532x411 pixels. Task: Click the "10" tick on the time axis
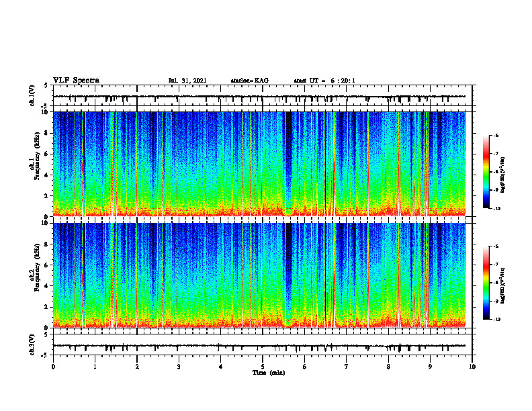tap(472, 367)
